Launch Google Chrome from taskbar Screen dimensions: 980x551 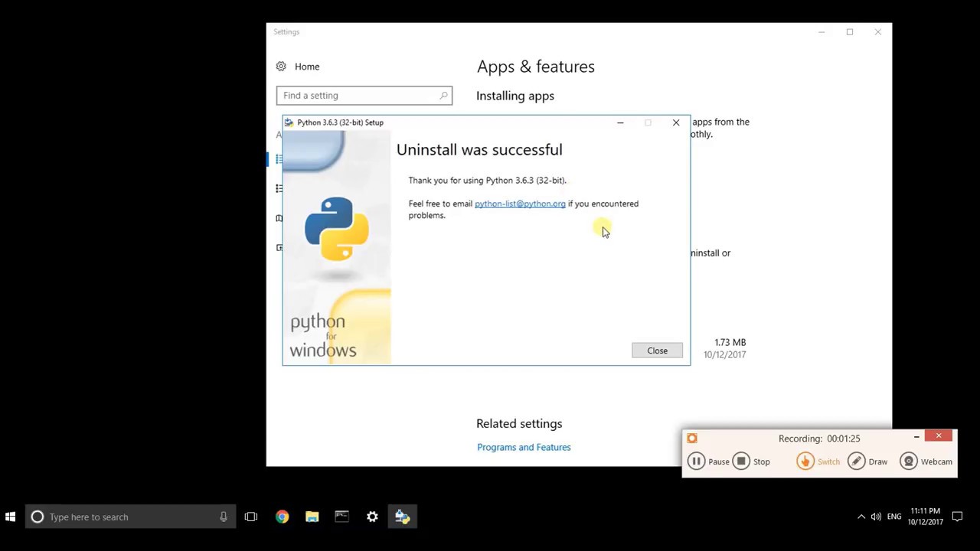282,517
